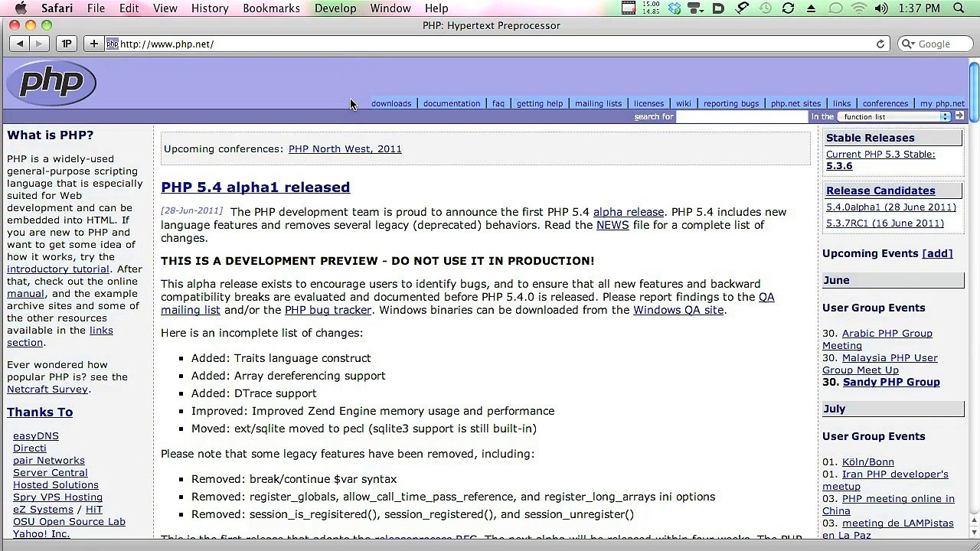980x551 pixels.
Task: Click the reload icon in address bar
Action: point(880,44)
